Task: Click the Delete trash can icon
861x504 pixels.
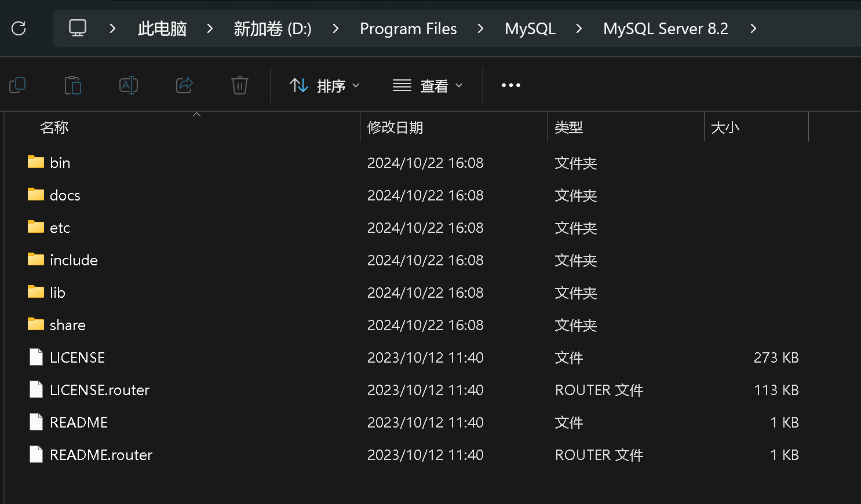Action: (x=240, y=86)
